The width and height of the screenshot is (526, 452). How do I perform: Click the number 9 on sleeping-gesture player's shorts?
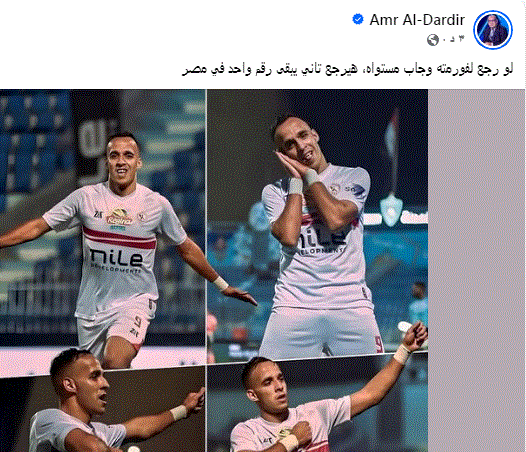click(379, 344)
